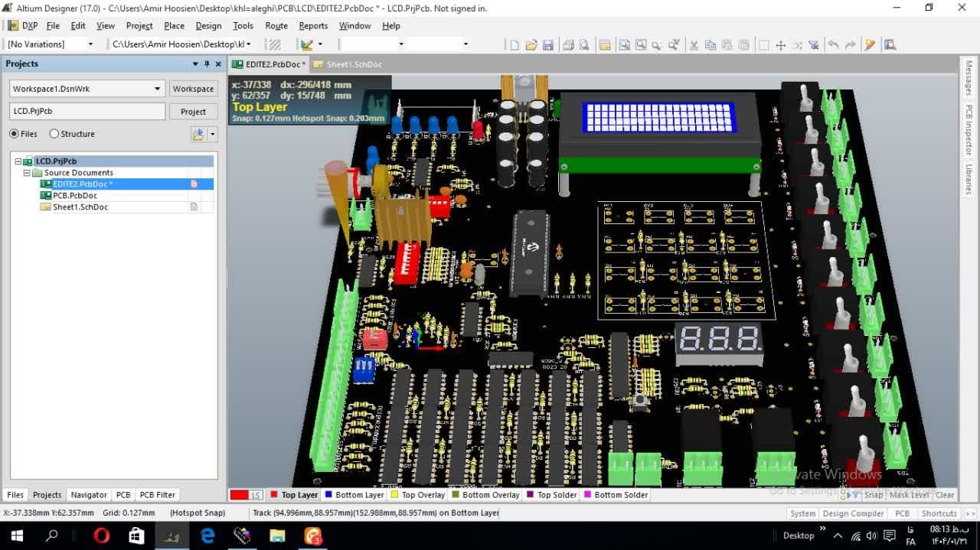Open the Reports menu
The height and width of the screenshot is (550, 980).
point(313,25)
